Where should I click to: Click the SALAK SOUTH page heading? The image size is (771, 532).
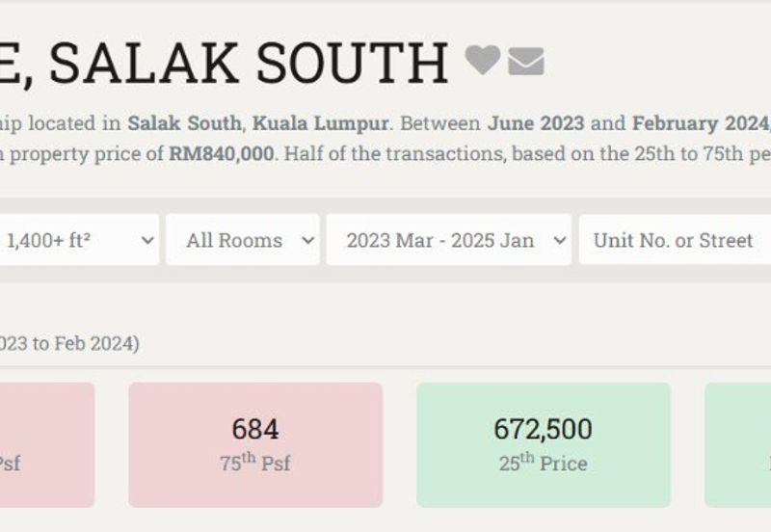click(x=226, y=62)
